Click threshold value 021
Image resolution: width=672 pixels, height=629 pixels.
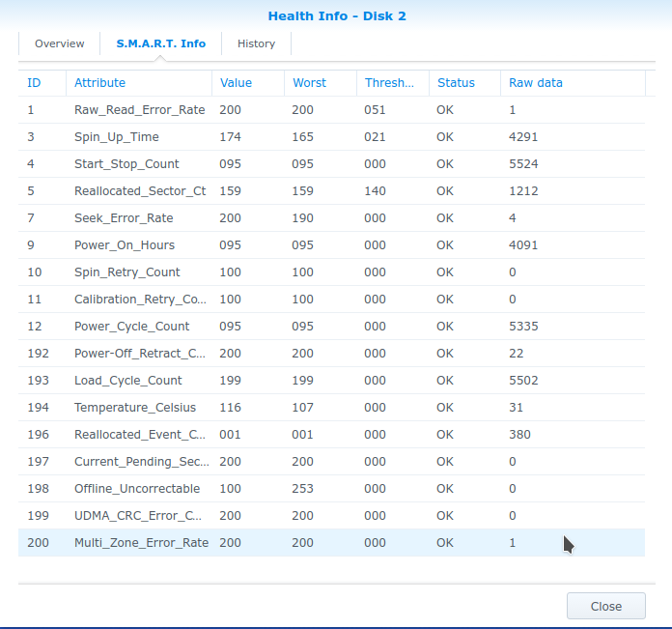click(x=375, y=137)
